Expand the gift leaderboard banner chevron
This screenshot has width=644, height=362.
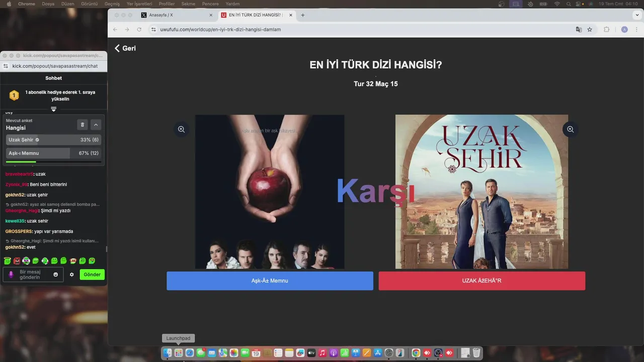(53, 109)
